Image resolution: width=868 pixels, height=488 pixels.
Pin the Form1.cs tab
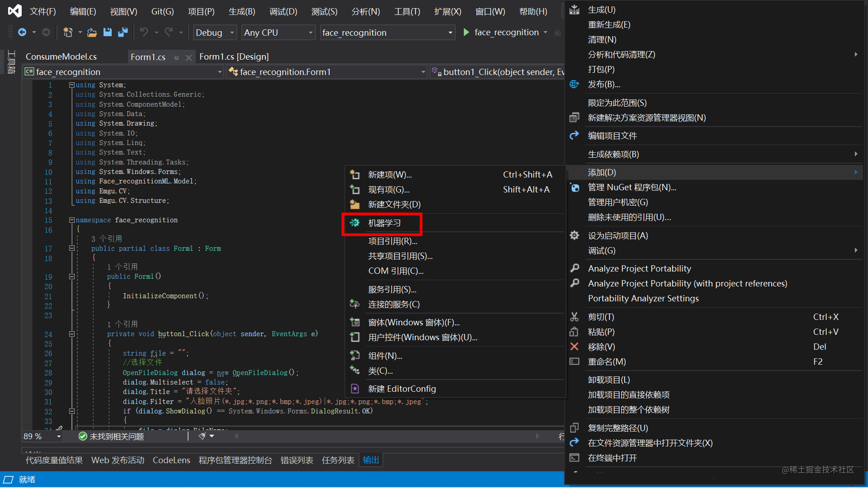[x=176, y=57]
